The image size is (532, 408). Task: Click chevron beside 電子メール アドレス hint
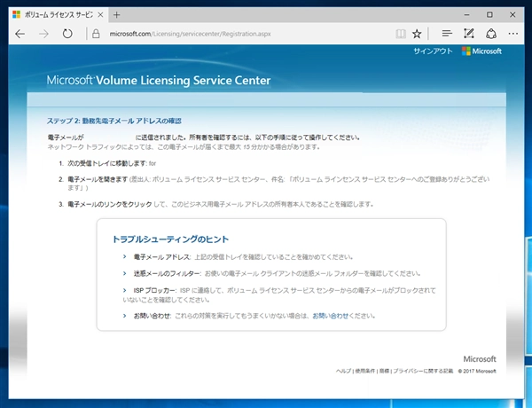(124, 257)
